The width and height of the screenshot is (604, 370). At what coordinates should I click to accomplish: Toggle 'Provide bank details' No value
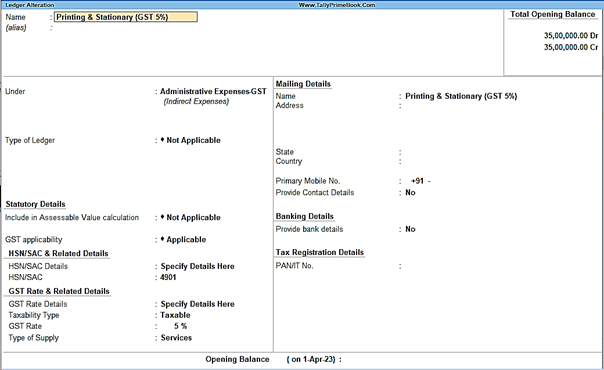410,229
